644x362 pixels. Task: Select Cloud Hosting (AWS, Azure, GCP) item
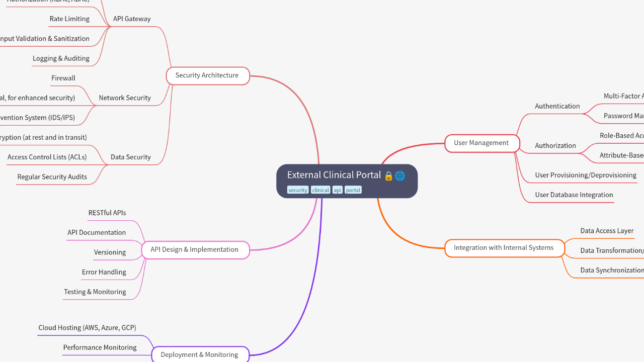point(87,327)
